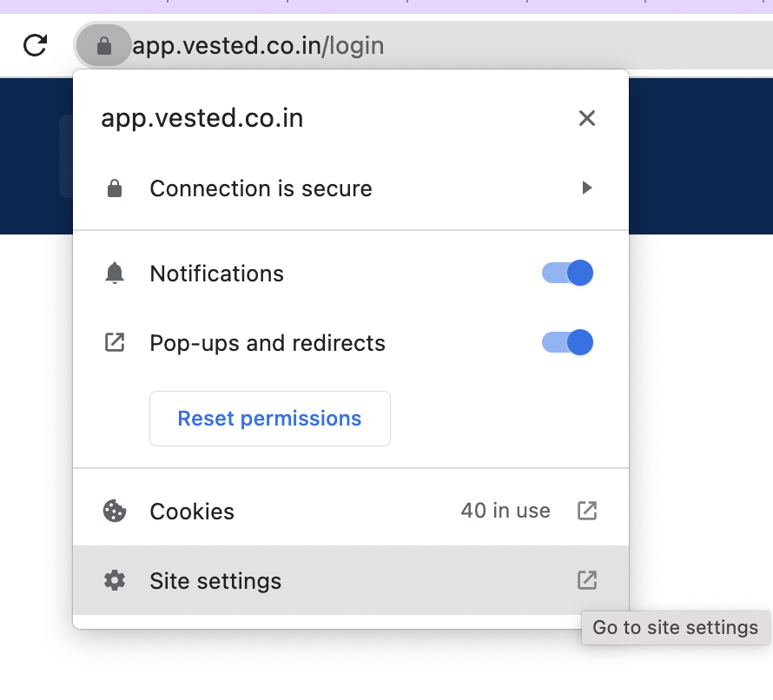Screen dimensions: 773x700
Task: Click the external-link icon beside Site settings
Action: [587, 579]
